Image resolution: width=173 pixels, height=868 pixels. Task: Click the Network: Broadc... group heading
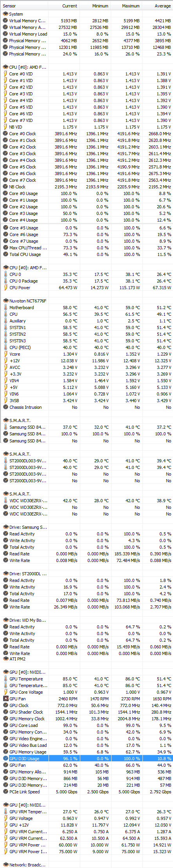27,865
